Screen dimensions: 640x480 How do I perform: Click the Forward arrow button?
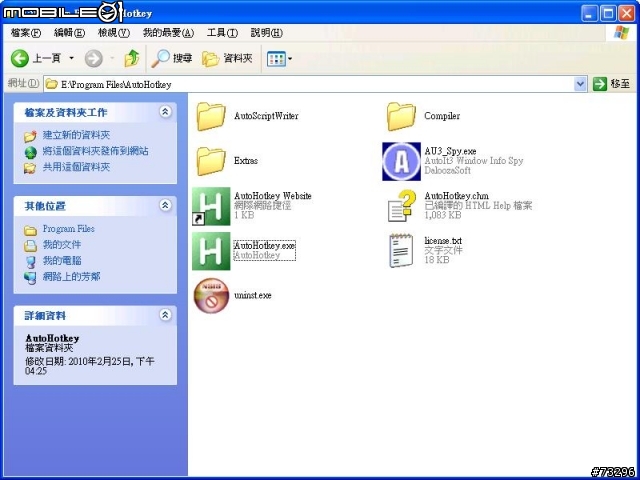93,59
